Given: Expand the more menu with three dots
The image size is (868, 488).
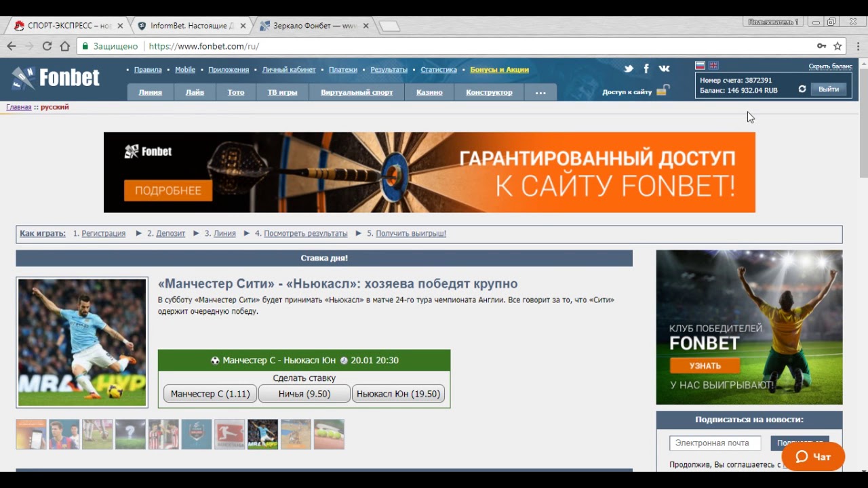Looking at the screenshot, I should click(540, 92).
